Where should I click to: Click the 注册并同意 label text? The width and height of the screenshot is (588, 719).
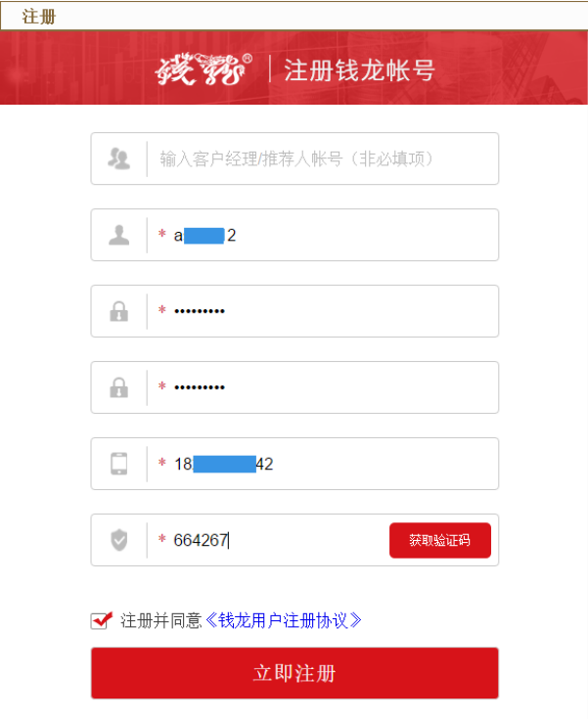click(x=161, y=620)
